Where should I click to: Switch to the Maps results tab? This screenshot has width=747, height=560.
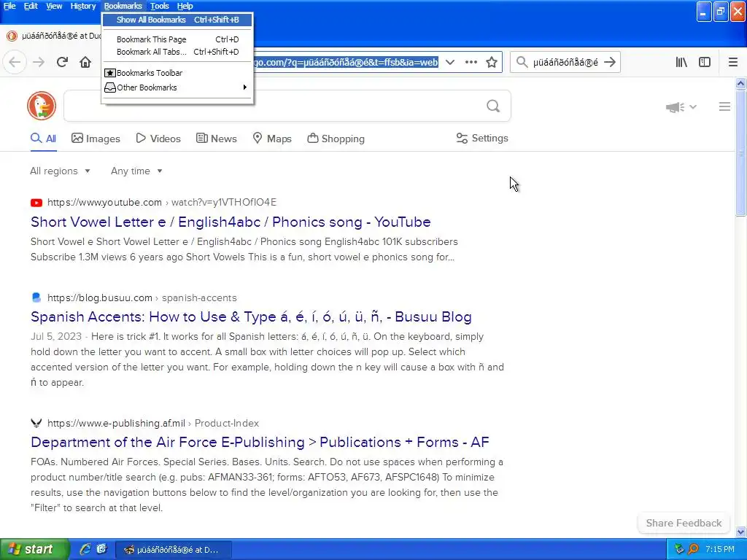(x=272, y=139)
